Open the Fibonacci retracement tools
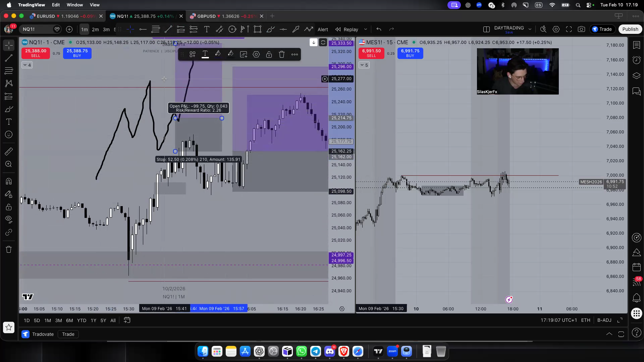This screenshot has width=644, height=362. (x=9, y=71)
